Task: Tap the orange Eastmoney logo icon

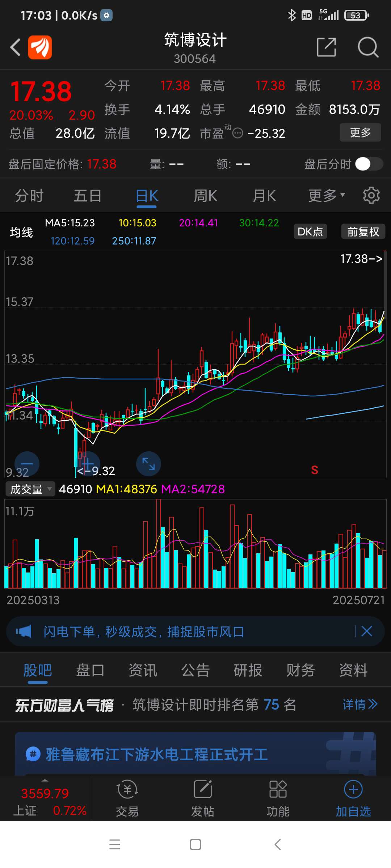Action: tap(40, 47)
